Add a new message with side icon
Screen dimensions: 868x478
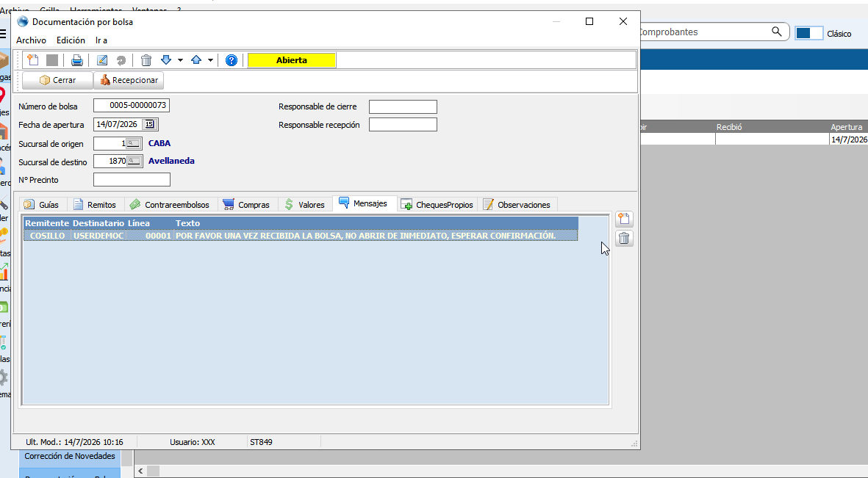tap(624, 219)
